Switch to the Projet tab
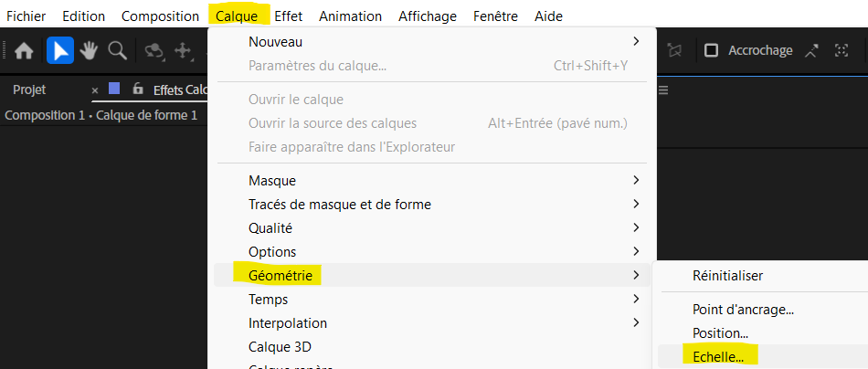Image resolution: width=868 pixels, height=369 pixels. [x=29, y=90]
